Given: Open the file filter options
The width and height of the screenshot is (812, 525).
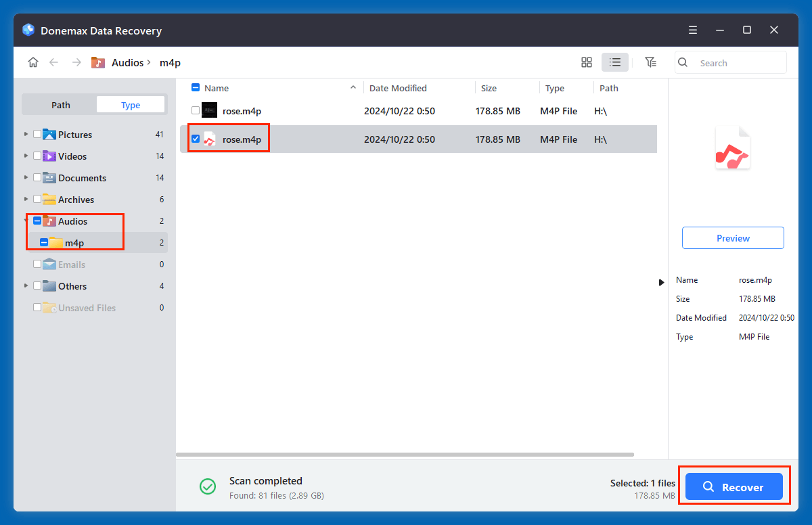Looking at the screenshot, I should click(x=650, y=62).
